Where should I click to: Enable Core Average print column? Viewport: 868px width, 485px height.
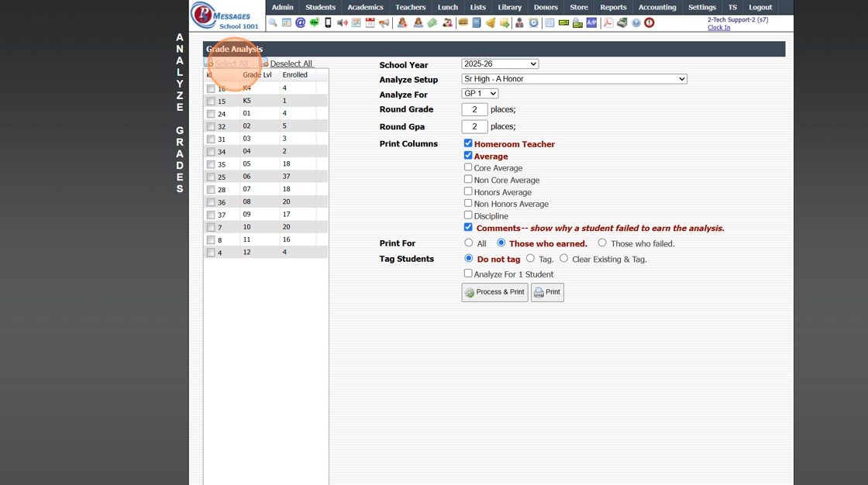pos(468,167)
